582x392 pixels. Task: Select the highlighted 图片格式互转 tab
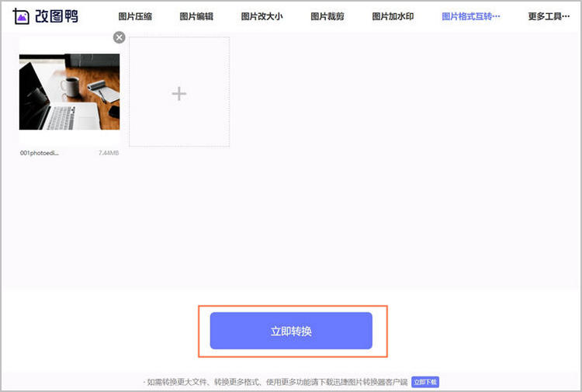point(470,16)
